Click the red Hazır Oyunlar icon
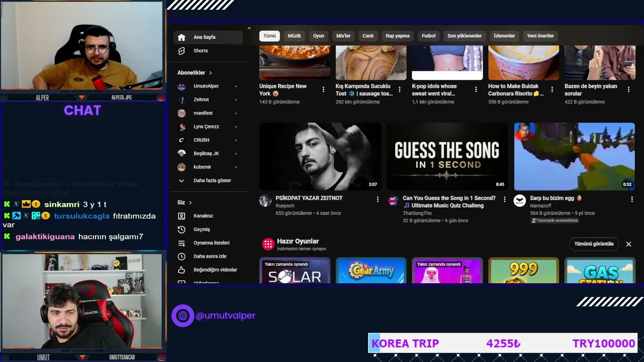The width and height of the screenshot is (644, 362). pos(268,244)
